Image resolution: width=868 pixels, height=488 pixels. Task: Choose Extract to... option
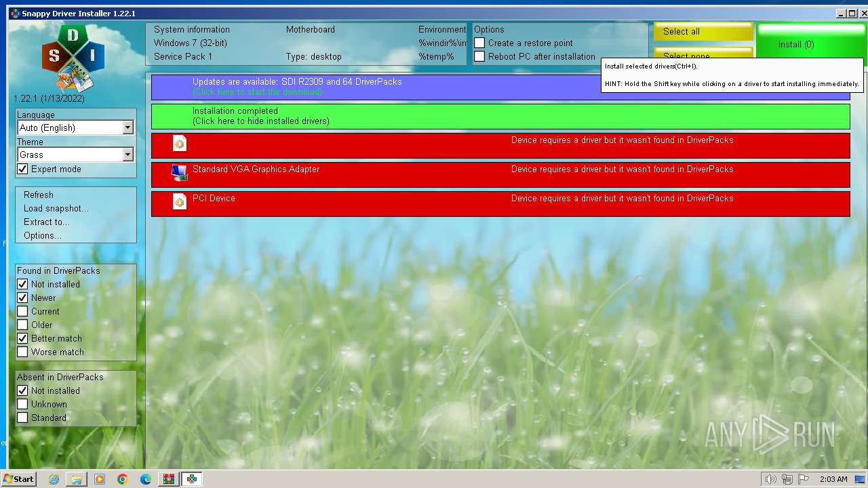(x=47, y=222)
